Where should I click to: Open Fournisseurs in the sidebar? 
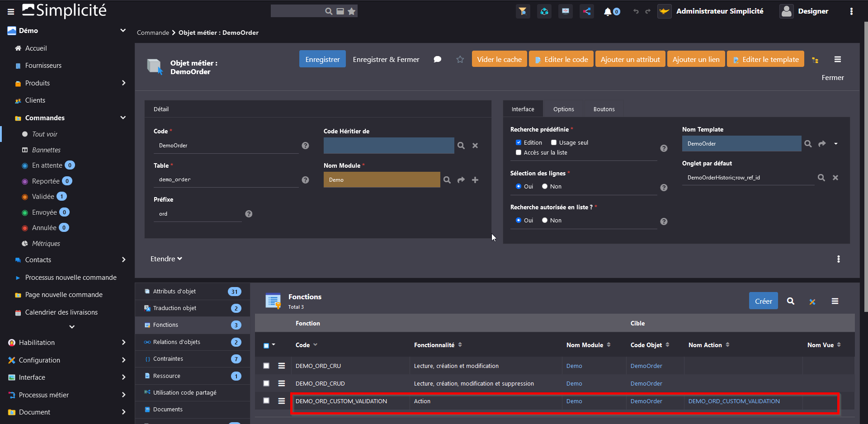[43, 65]
